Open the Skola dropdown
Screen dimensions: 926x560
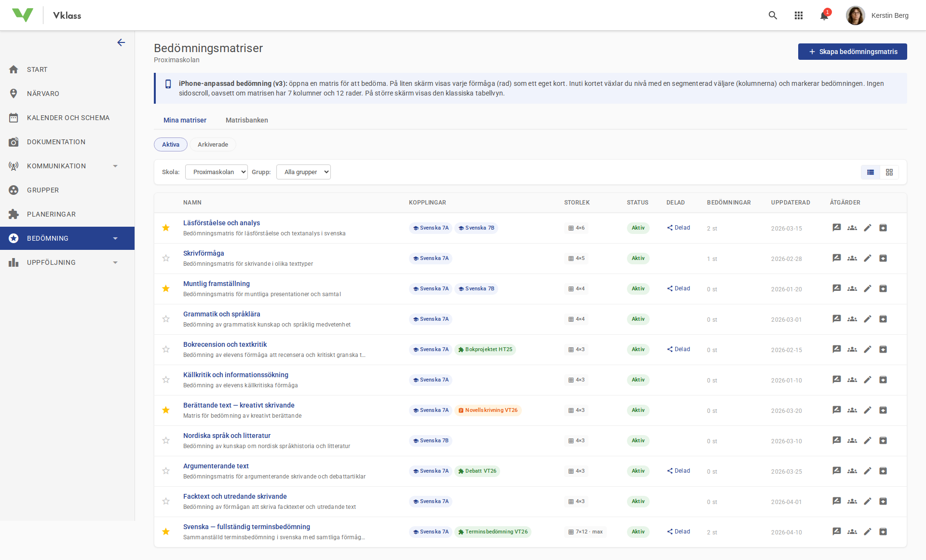(x=217, y=172)
